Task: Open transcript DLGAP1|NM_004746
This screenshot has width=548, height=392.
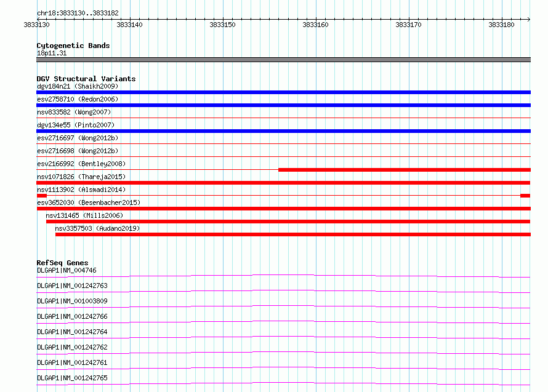Action: click(66, 270)
